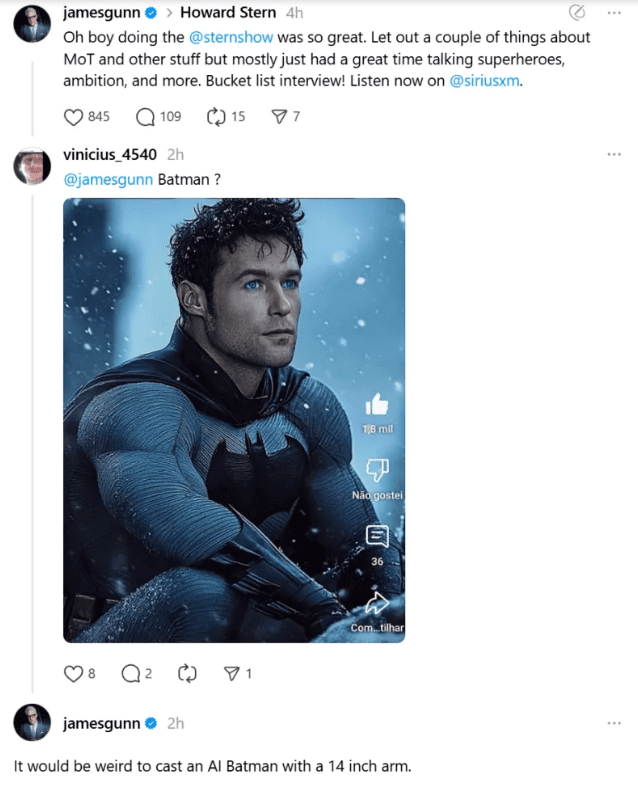
Task: Share vinicius_4540's reply via send icon
Action: 231,674
